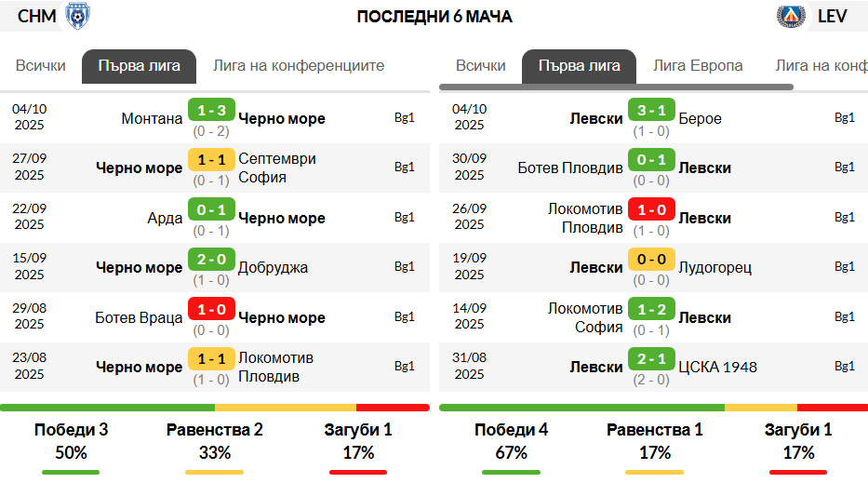Open the 2-0 Черно море Добруджа score badge

click(211, 260)
